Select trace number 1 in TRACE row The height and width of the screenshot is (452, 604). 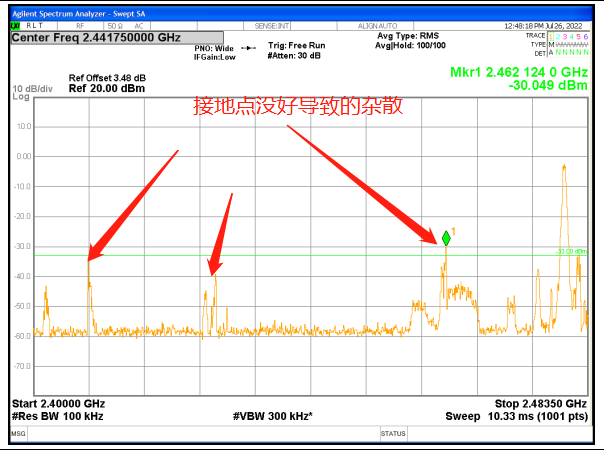(551, 37)
